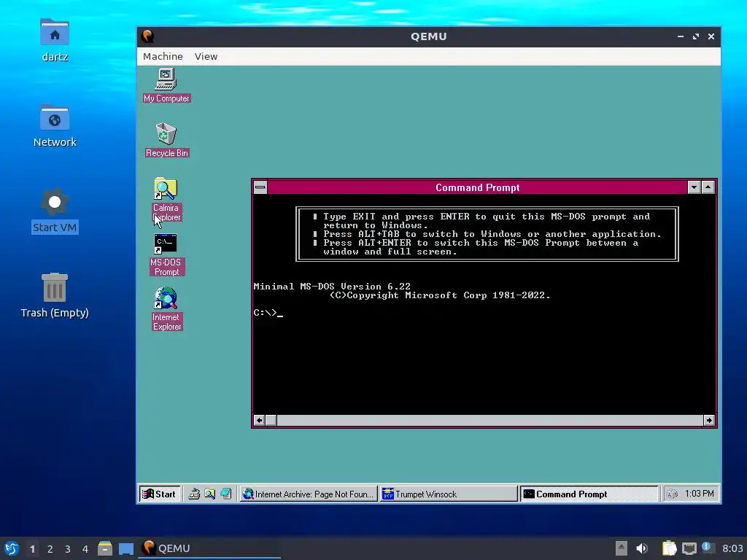This screenshot has height=560, width=747.
Task: Open the host application menu launcher
Action: pos(12,548)
